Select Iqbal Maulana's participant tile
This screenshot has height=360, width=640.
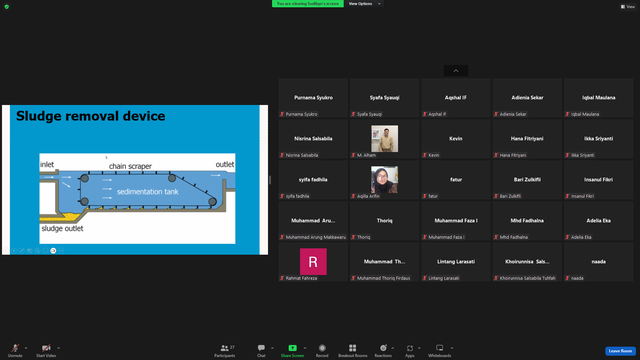tap(598, 98)
